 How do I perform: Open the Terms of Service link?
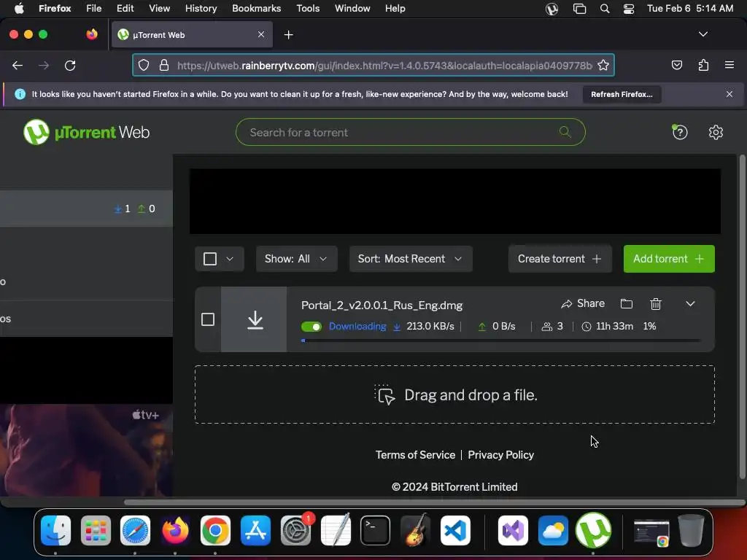coord(415,455)
